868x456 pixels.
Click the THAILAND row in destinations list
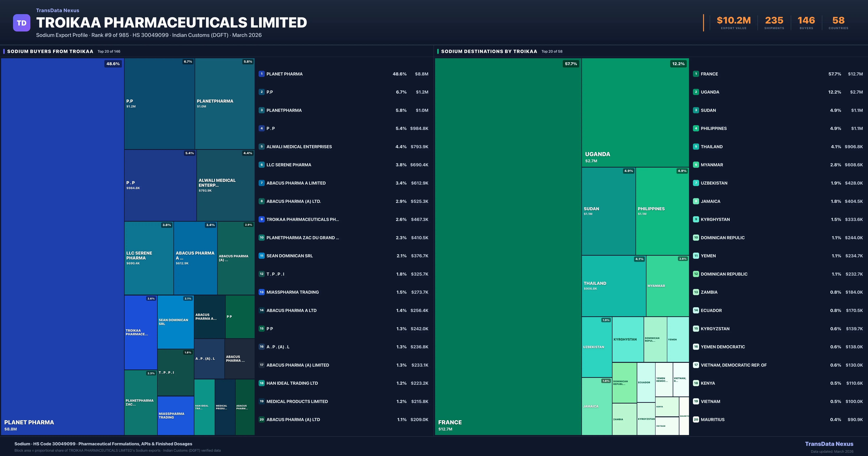click(711, 147)
